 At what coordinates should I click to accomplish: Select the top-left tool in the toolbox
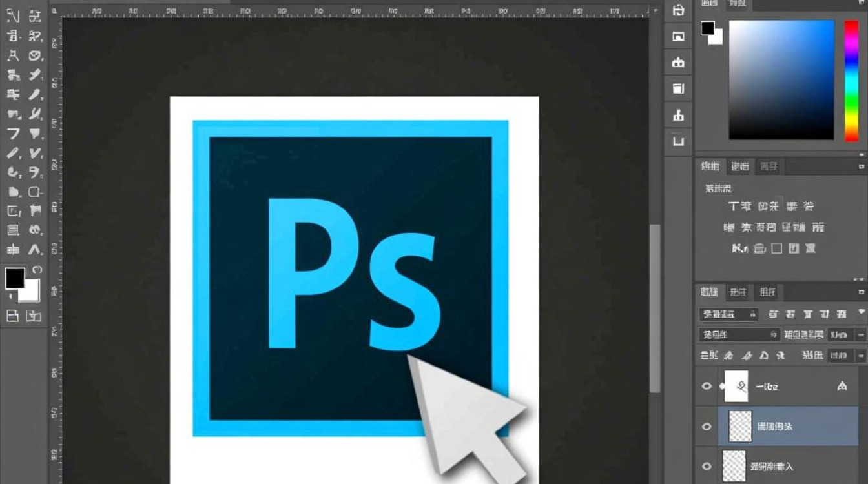(x=13, y=17)
